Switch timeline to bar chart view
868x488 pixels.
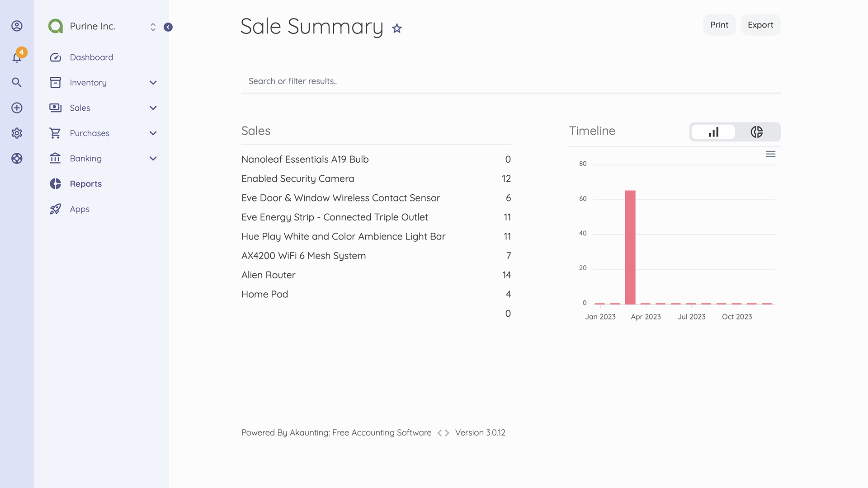pos(713,132)
